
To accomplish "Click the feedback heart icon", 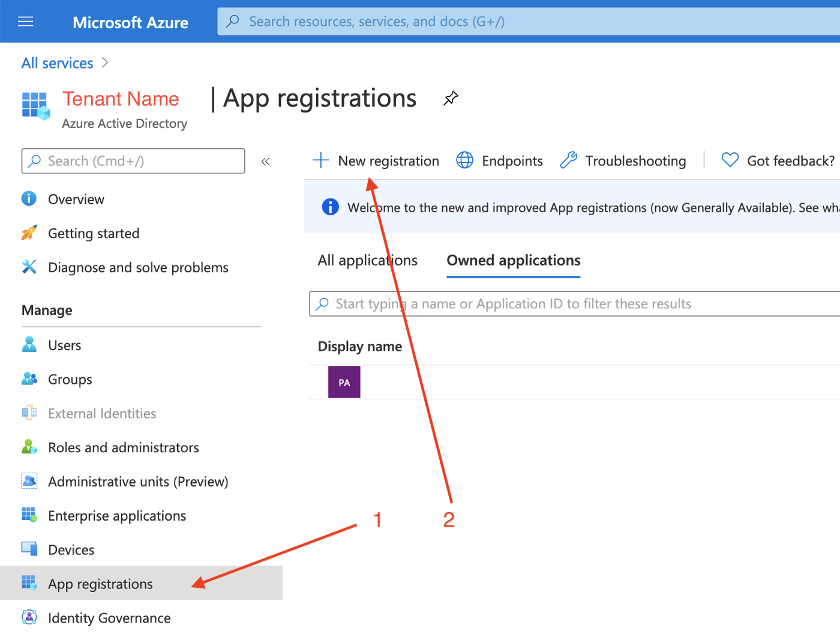I will pyautogui.click(x=730, y=160).
